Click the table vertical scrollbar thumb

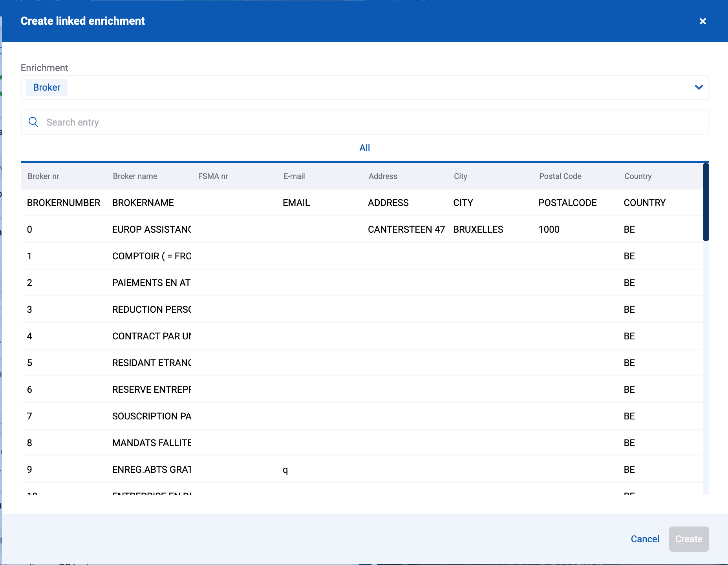click(x=706, y=202)
